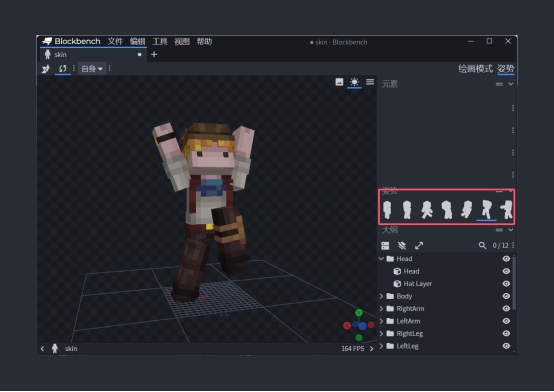Hide the RightLeg group
554x392 pixels.
pos(506,333)
